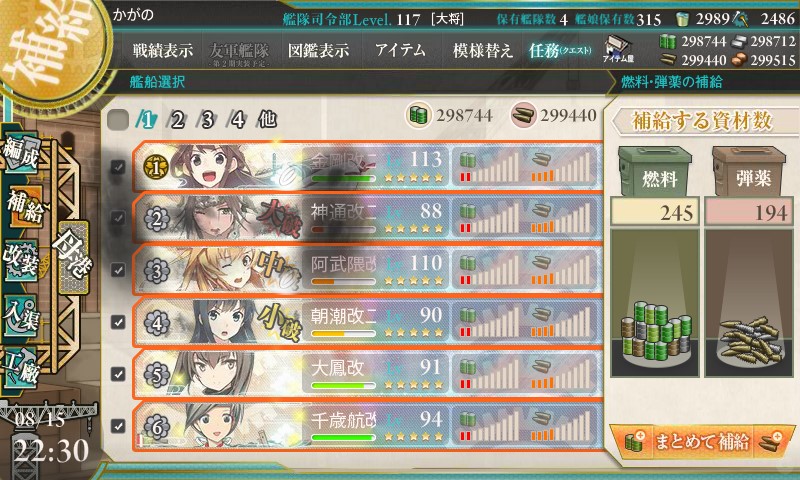Open the アイテム屋 item shop icon
800x480 pixels.
(x=618, y=49)
